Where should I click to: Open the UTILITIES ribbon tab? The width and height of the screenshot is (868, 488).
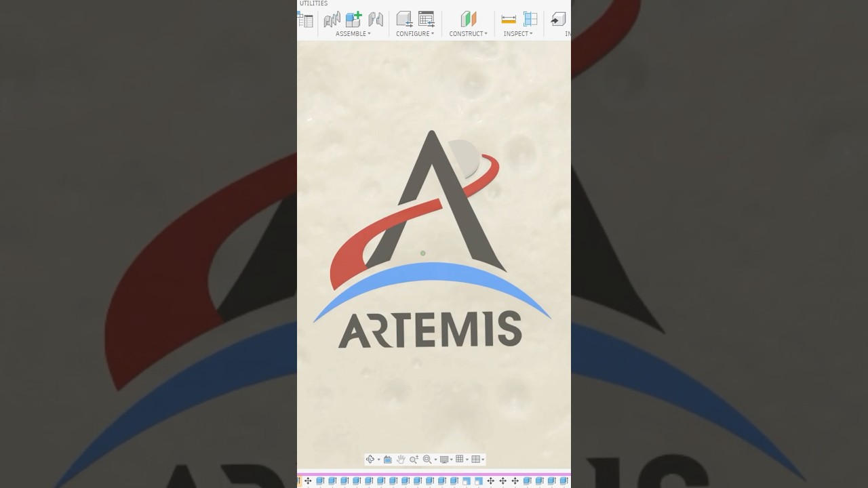pos(313,3)
